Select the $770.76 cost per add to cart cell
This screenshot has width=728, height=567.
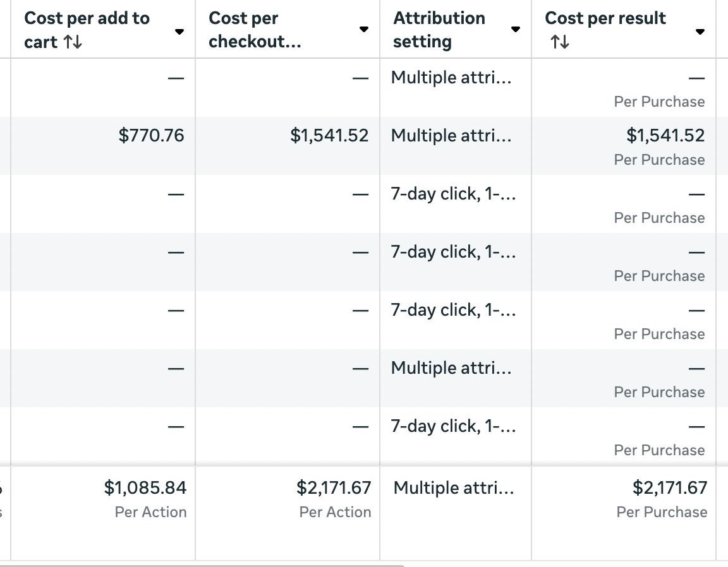point(152,135)
